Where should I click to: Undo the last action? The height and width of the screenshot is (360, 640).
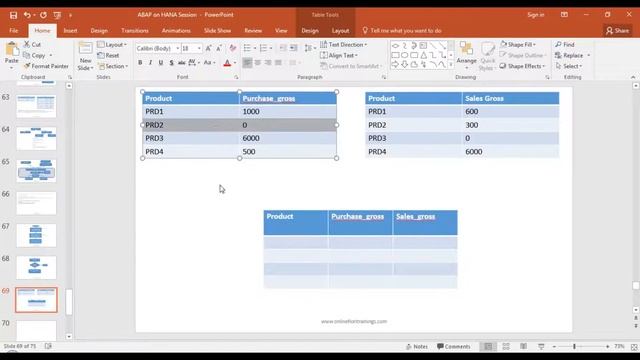coord(27,15)
